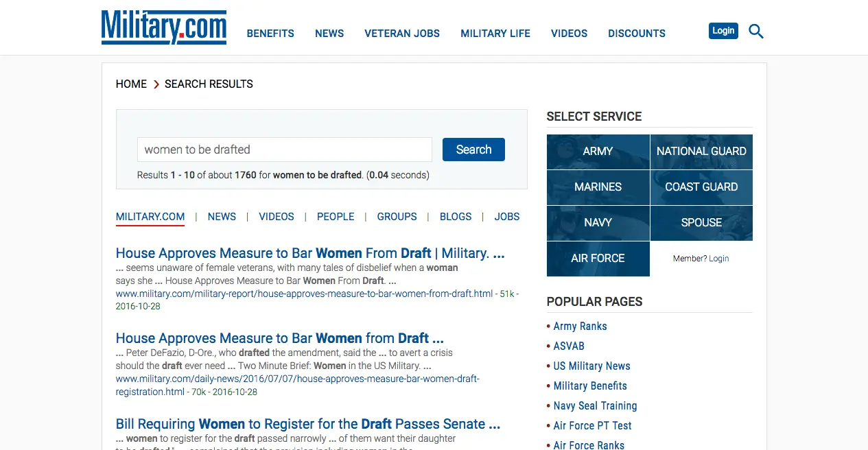Switch to the PEOPLE results tab
Image resolution: width=868 pixels, height=450 pixels.
point(336,217)
